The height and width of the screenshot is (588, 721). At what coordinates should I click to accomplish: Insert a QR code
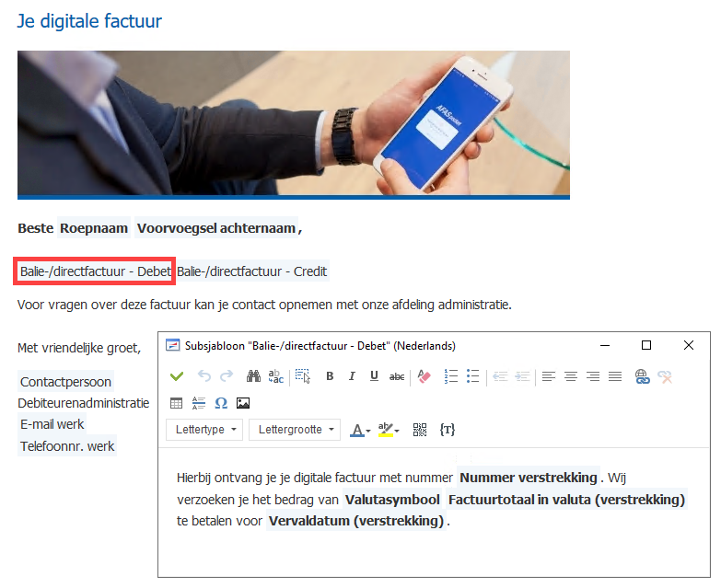tap(420, 430)
